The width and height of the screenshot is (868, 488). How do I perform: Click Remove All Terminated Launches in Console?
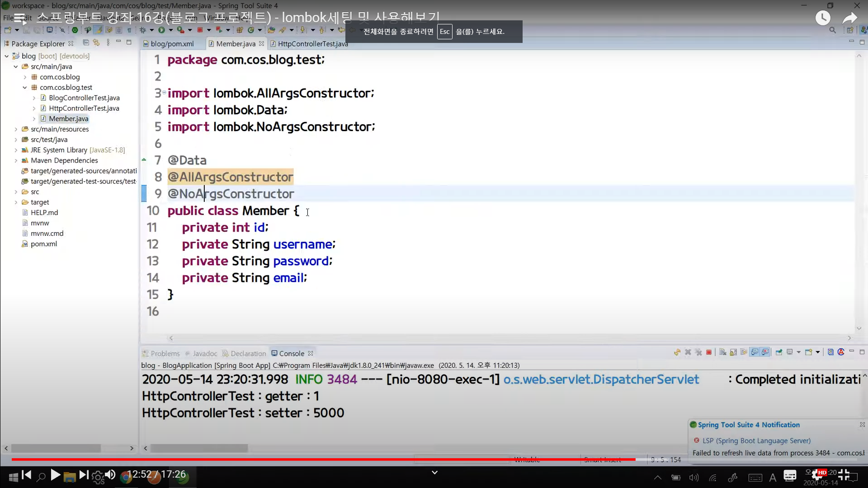[698, 352]
